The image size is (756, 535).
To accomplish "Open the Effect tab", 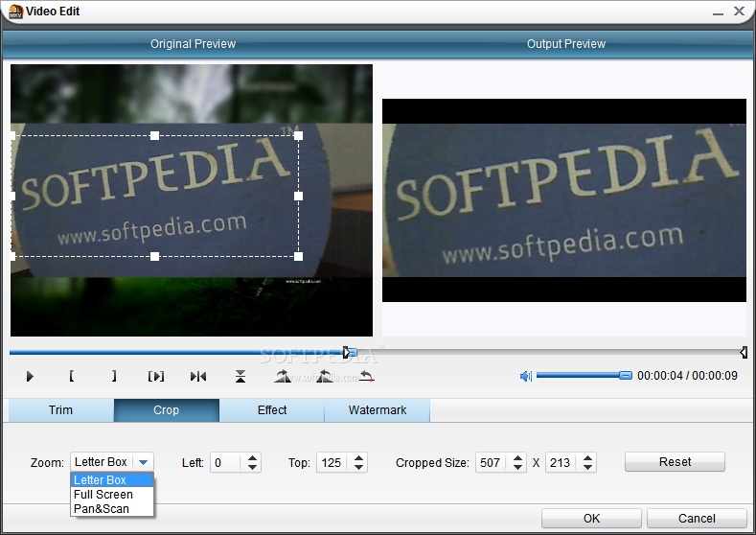I will click(x=272, y=410).
